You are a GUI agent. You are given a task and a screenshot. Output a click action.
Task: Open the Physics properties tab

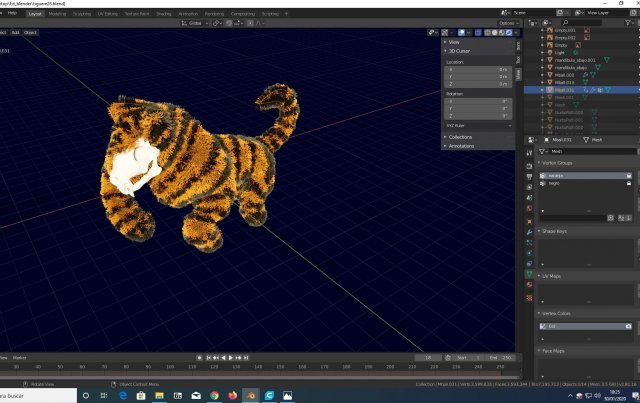pyautogui.click(x=529, y=253)
